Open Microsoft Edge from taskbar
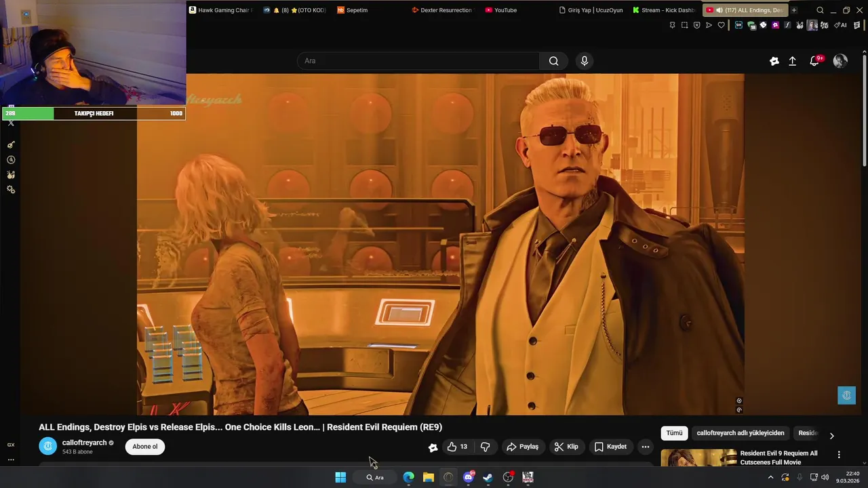Viewport: 868px width, 488px height. [408, 477]
